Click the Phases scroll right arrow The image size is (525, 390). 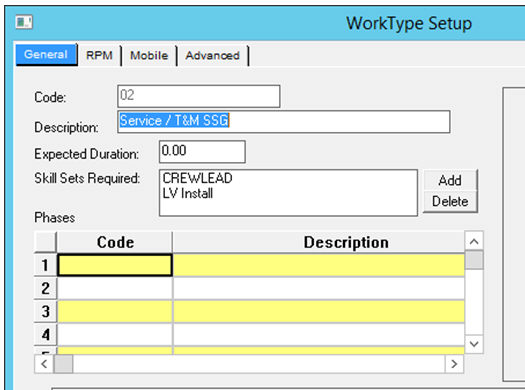coord(454,364)
